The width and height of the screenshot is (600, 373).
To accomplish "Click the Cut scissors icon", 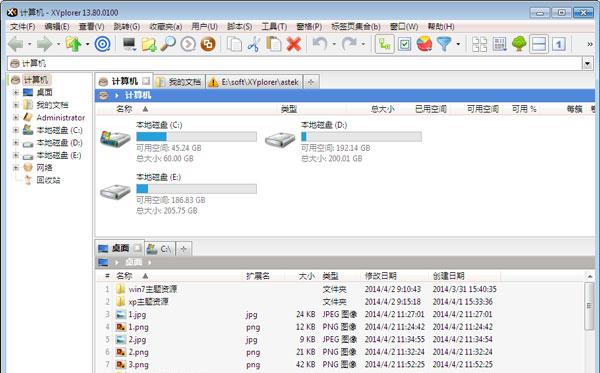I will click(254, 44).
